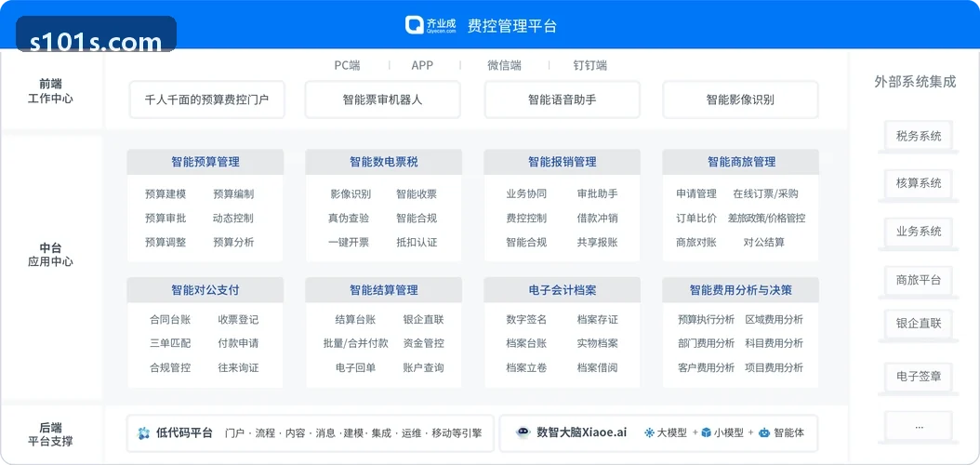Click 合同台账 item

coord(170,319)
